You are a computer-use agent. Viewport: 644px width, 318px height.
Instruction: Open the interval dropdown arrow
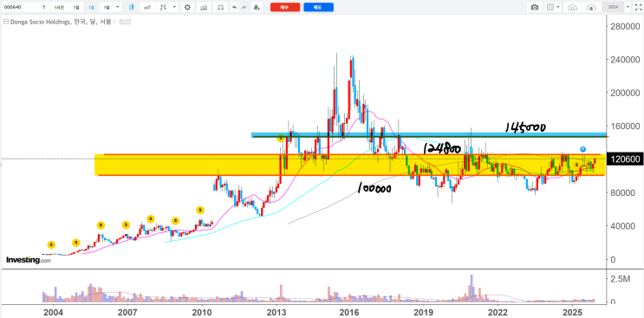pos(118,7)
